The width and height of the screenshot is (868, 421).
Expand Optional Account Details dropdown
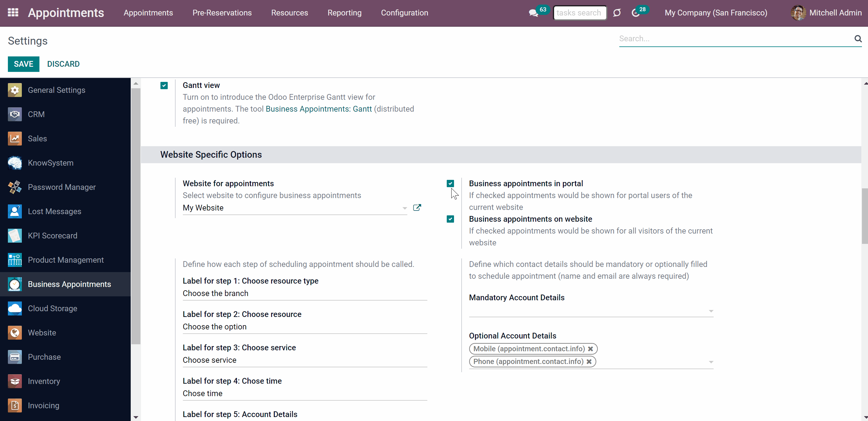pos(711,362)
